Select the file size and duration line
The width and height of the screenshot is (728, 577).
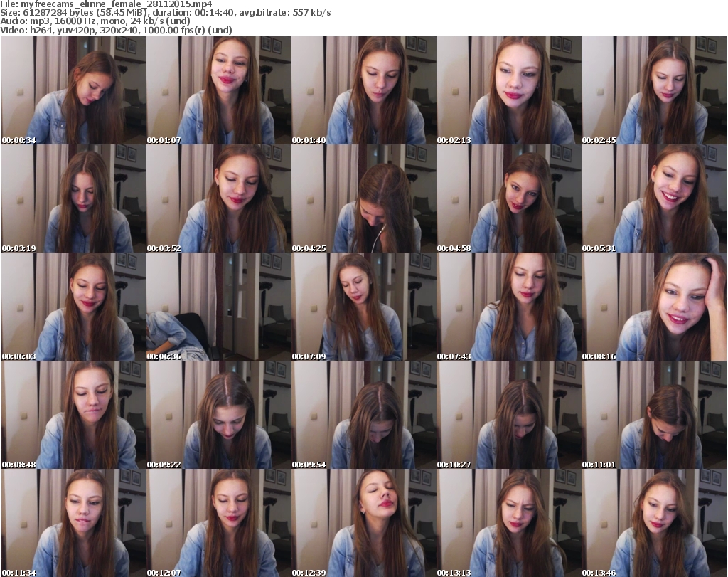(x=165, y=13)
